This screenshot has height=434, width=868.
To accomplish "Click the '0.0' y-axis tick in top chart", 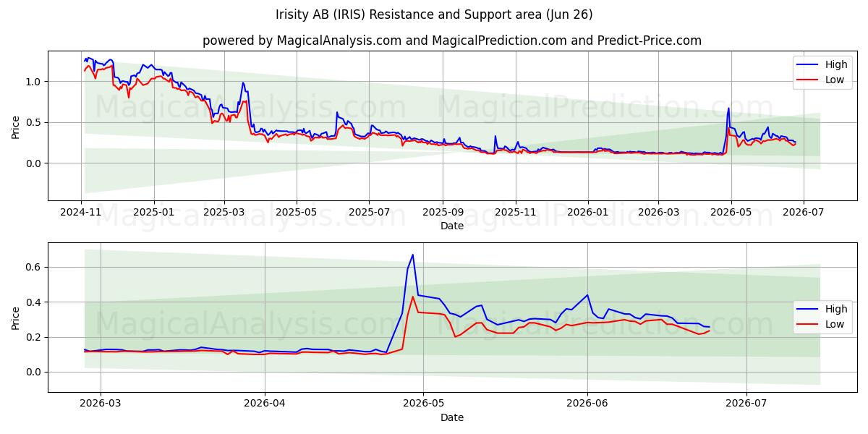I will click(x=35, y=163).
